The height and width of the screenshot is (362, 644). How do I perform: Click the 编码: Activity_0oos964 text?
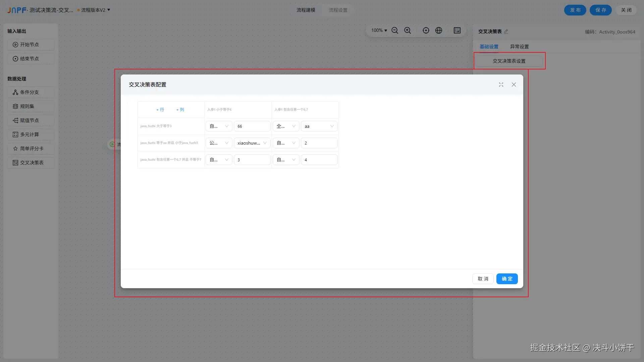pos(610,32)
